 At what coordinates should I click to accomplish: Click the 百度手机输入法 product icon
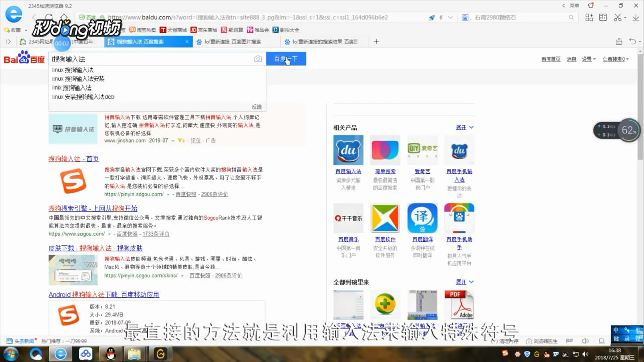(459, 150)
